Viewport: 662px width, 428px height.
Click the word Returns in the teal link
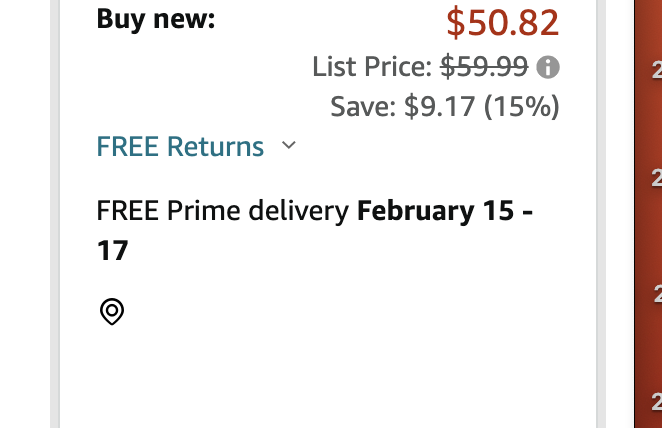(215, 146)
